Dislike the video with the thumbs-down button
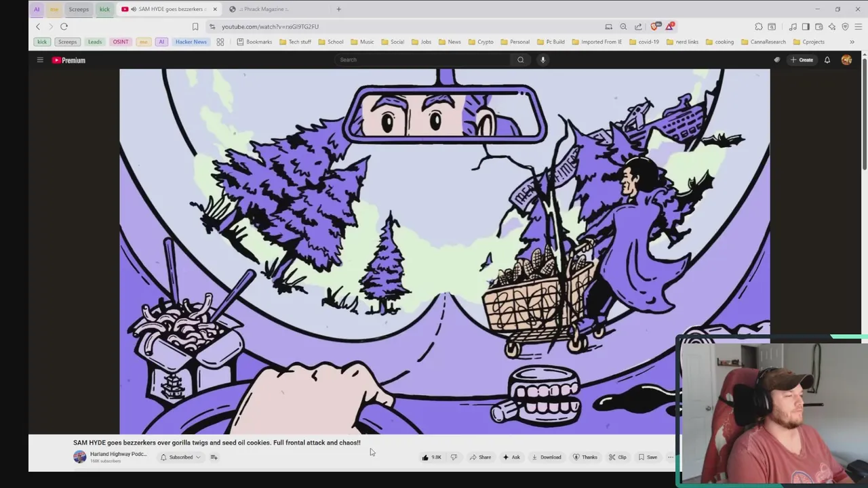 pyautogui.click(x=454, y=457)
